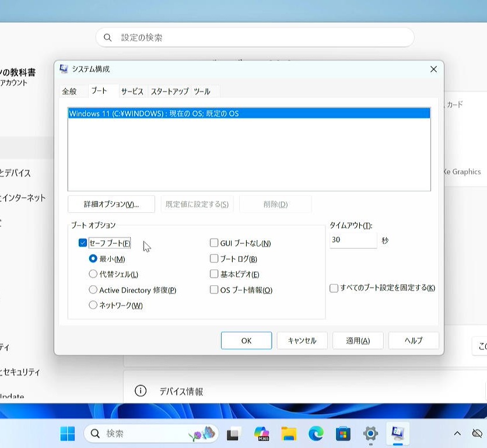Select the System Configuration taskbar icon
Viewport: 487px width, 448px height.
pos(398,433)
